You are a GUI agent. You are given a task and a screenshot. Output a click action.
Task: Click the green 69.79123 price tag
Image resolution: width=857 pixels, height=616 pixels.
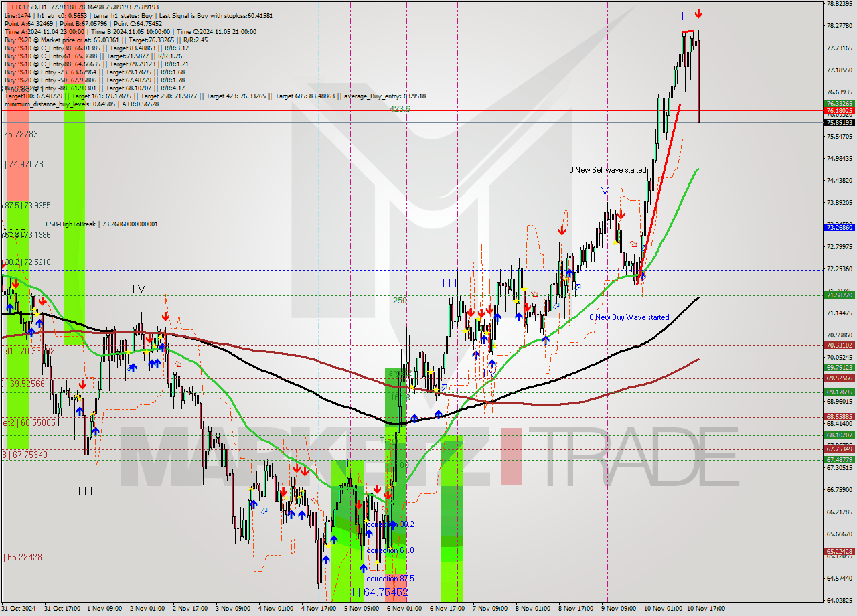840,368
